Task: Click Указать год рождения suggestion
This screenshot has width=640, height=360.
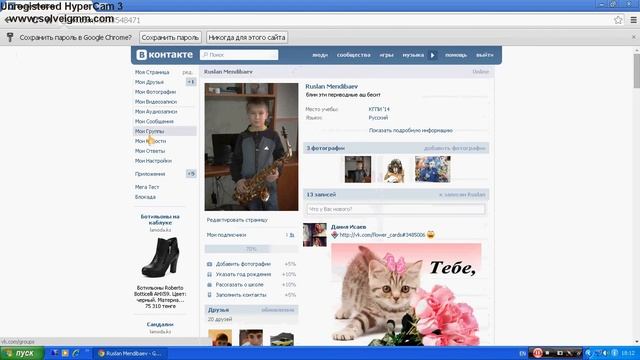Action: point(243,274)
